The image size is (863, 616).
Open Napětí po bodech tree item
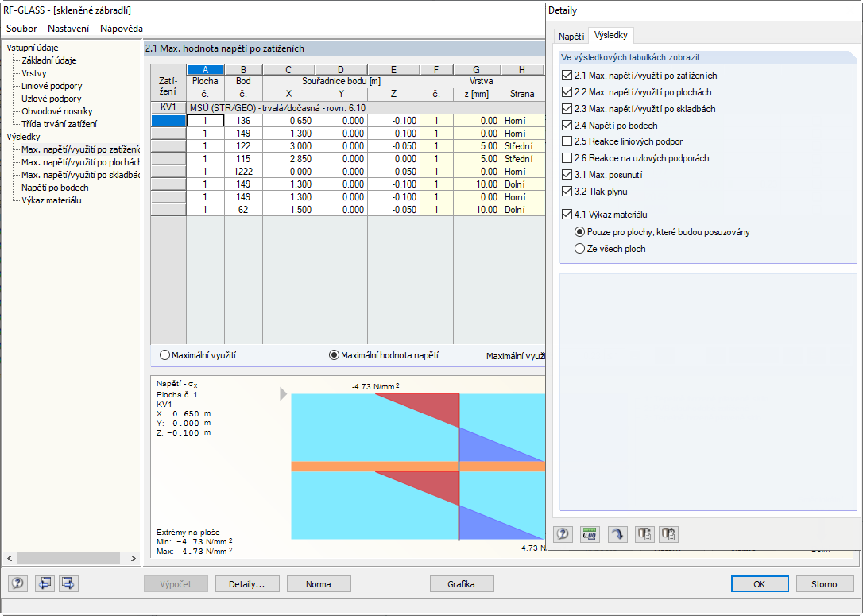[x=55, y=187]
